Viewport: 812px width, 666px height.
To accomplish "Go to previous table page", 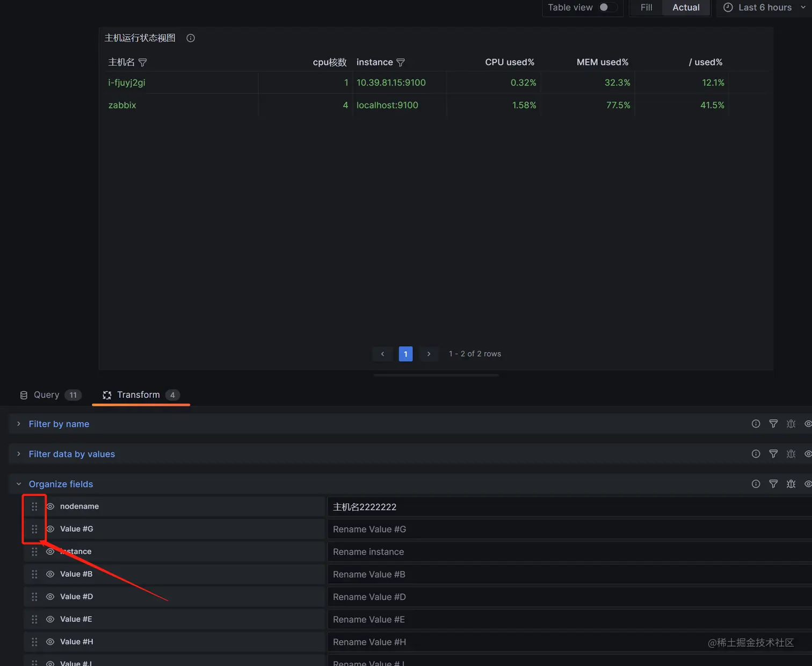I will coord(382,354).
